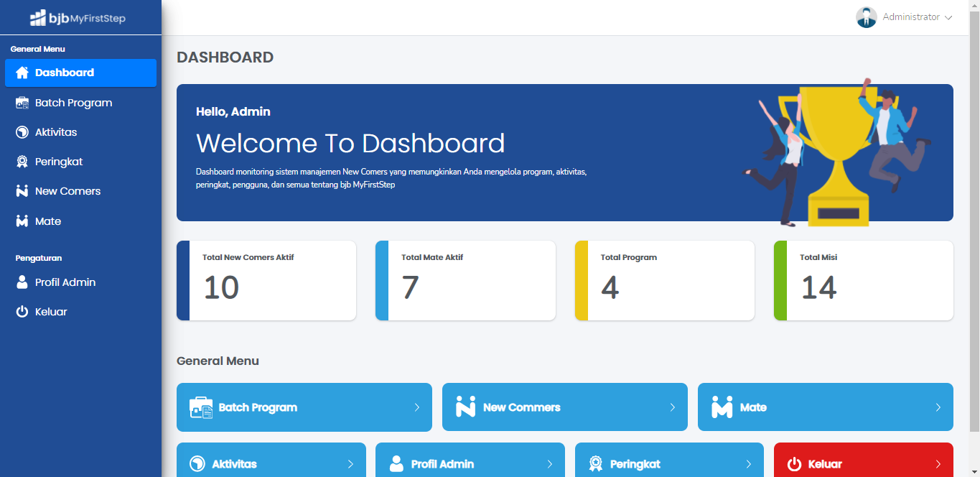Open Mate from the sidebar menu
This screenshot has width=980, height=477.
pos(80,221)
